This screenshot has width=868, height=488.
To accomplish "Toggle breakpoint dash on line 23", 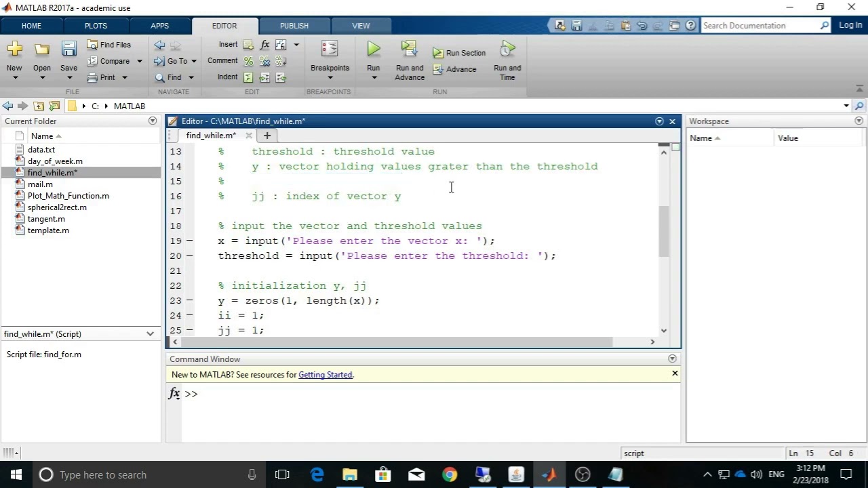I will tap(189, 300).
